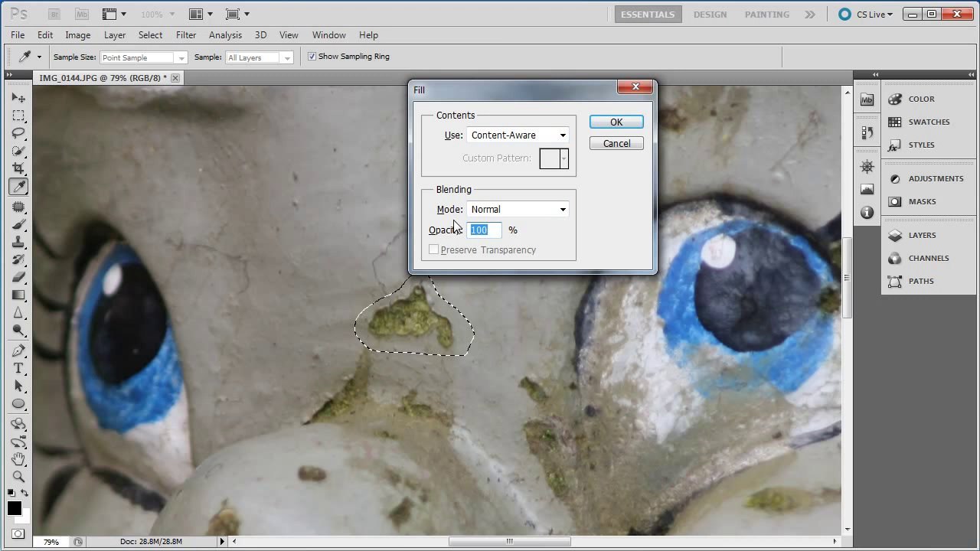Open the Sample layers dropdown
This screenshot has width=980, height=551.
click(x=260, y=57)
